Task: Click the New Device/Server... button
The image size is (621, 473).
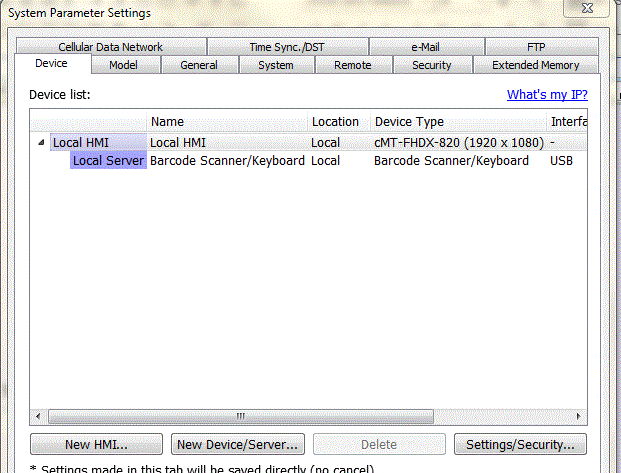Action: coord(237,444)
